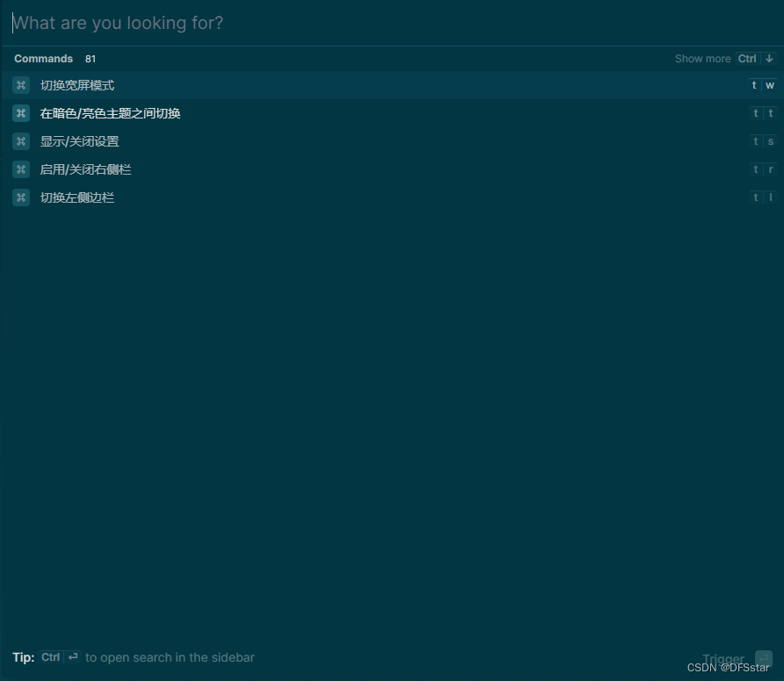Click the Ctrl key hint in the Tip
The image size is (784, 681).
[51, 657]
